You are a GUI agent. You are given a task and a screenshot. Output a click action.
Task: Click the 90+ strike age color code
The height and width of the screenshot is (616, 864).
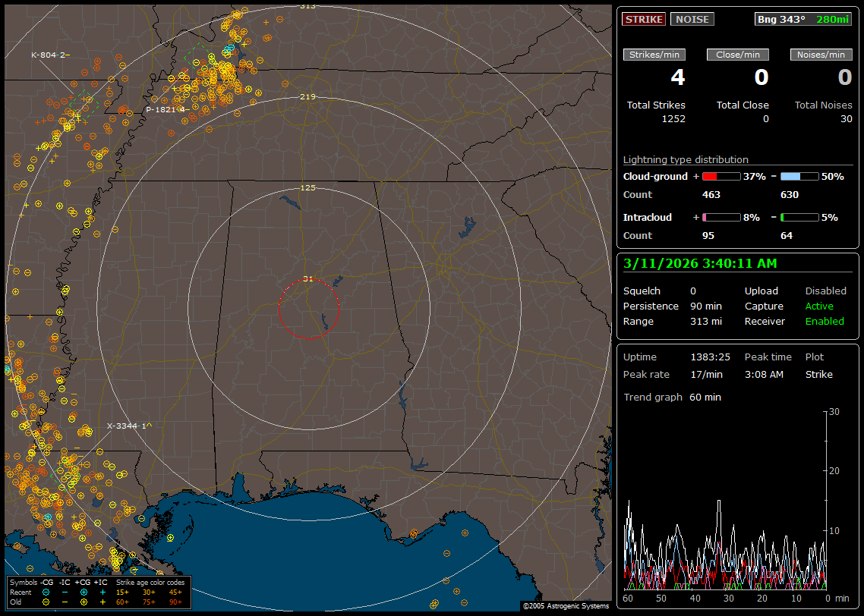175,602
